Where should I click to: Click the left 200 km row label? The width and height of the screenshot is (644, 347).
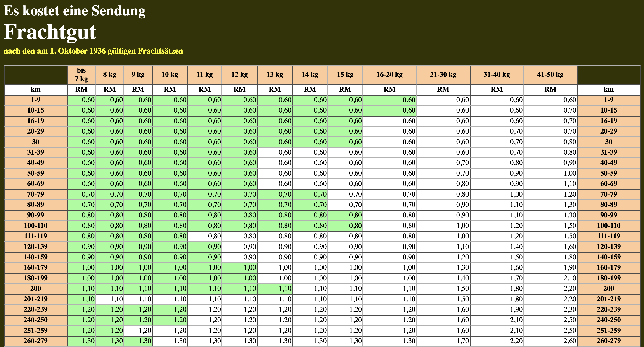pos(36,288)
